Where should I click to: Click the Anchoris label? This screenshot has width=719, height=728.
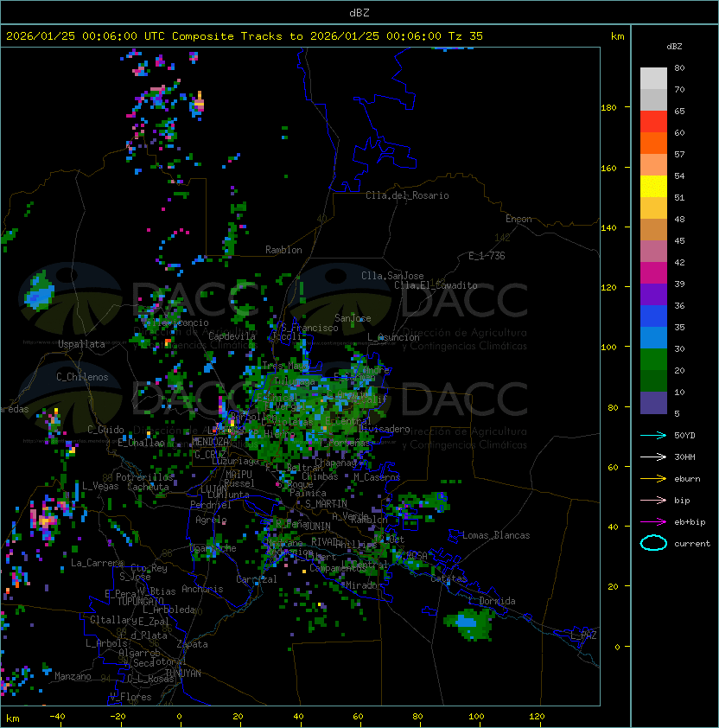(x=202, y=589)
